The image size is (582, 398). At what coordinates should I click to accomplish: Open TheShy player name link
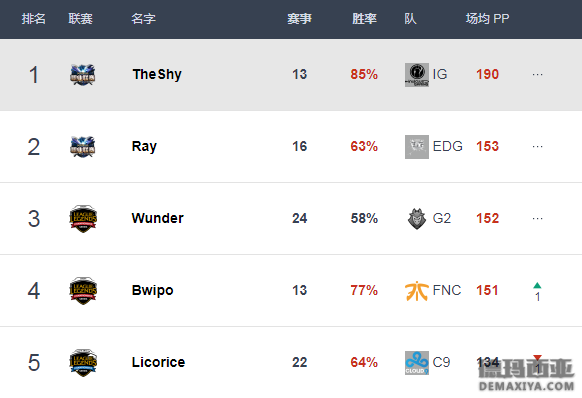(157, 74)
